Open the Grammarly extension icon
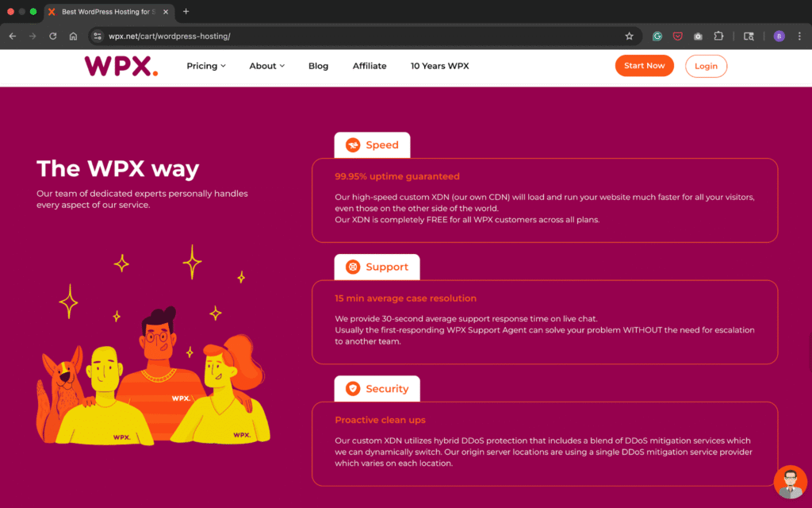Screen dimensions: 812x508 (657, 36)
